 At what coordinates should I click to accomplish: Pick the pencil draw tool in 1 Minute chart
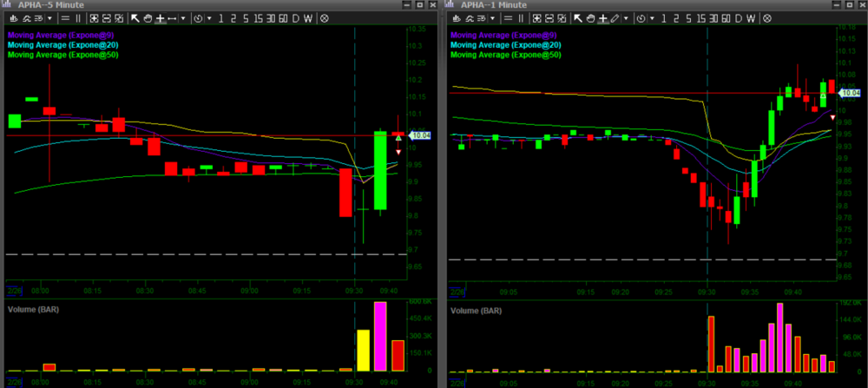pyautogui.click(x=615, y=17)
